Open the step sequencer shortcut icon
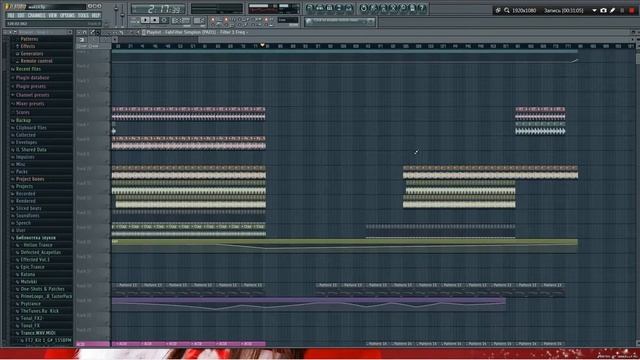Image resolution: width=640 pixels, height=360 pixels. tap(320, 8)
